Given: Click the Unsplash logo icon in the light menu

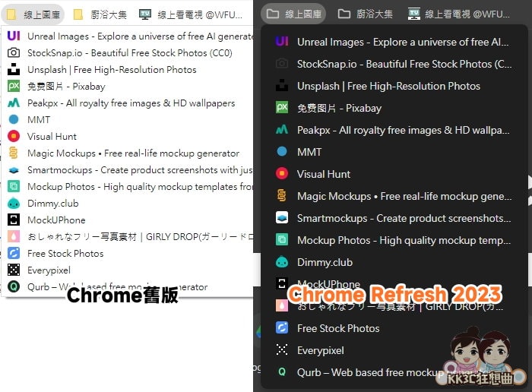Looking at the screenshot, I should tap(14, 69).
